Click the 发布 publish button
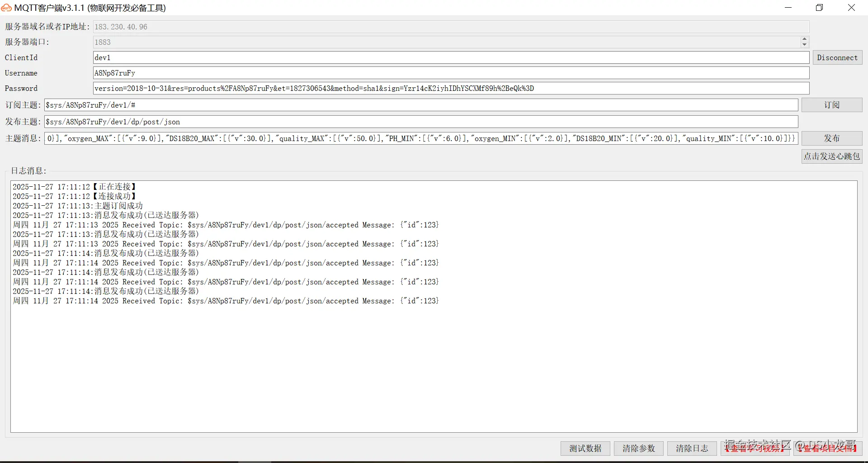Screen dimensions: 868x463 pyautogui.click(x=832, y=138)
